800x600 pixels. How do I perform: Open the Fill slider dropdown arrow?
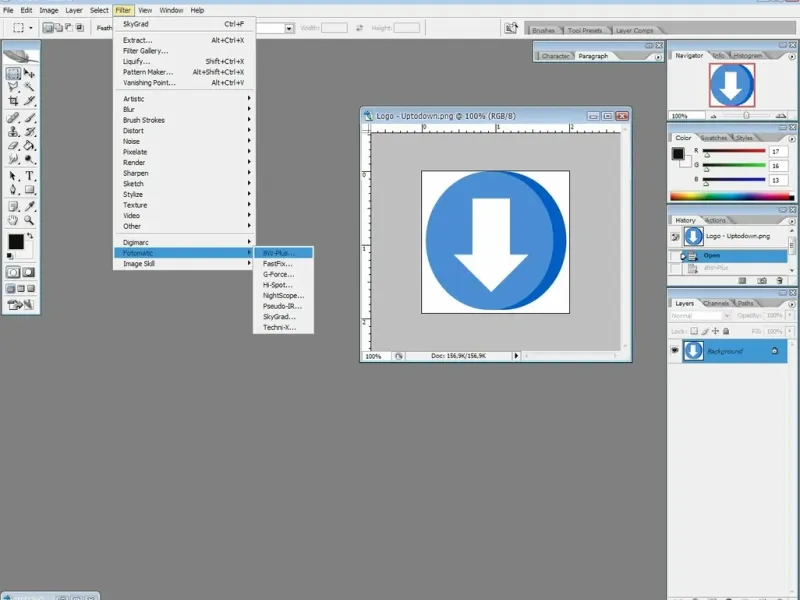pyautogui.click(x=790, y=331)
